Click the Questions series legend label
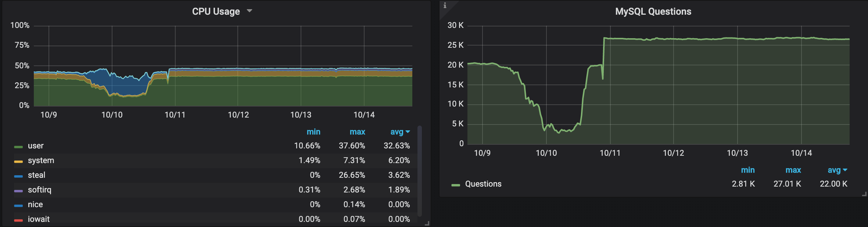Screen dimensions: 868x227 tap(483, 184)
